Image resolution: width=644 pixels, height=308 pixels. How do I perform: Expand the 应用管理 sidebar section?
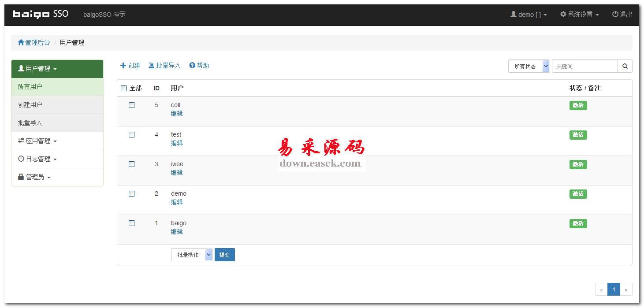tap(38, 141)
